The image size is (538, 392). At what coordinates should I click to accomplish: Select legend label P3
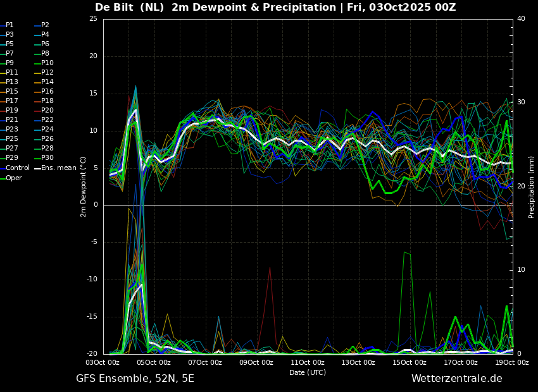click(7, 34)
